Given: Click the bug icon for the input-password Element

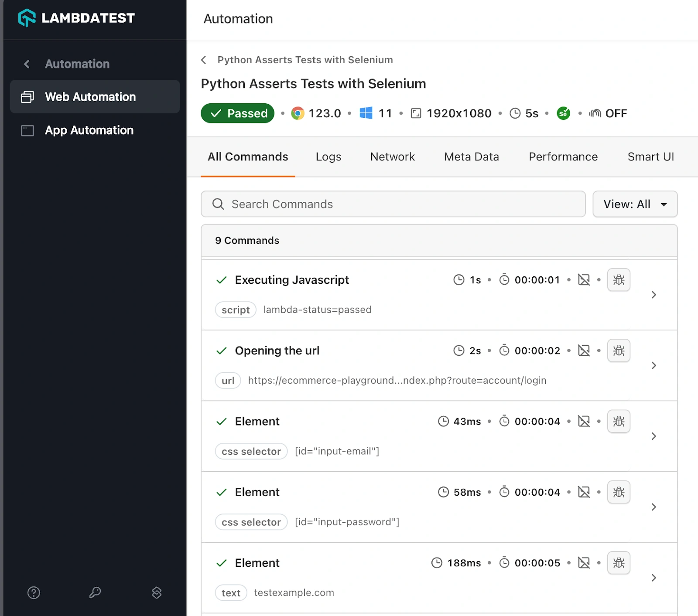Looking at the screenshot, I should tap(619, 492).
